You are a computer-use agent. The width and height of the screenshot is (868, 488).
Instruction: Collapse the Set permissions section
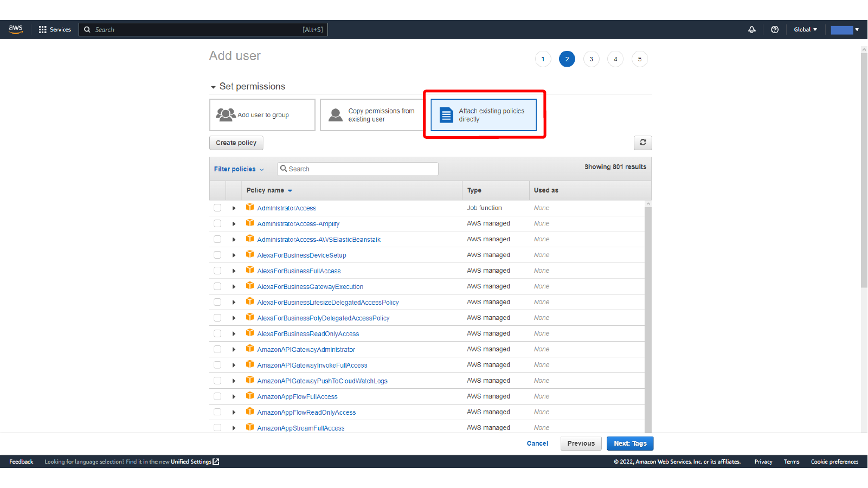[x=213, y=87]
